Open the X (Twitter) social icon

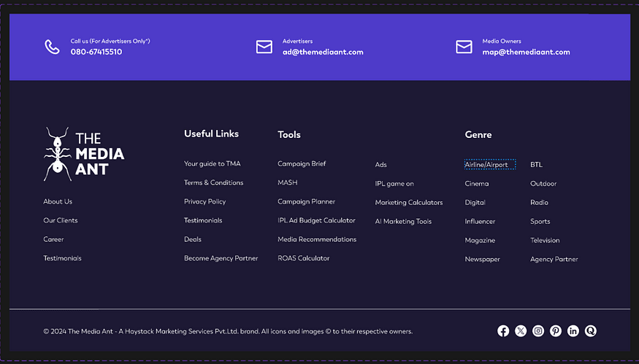click(521, 331)
